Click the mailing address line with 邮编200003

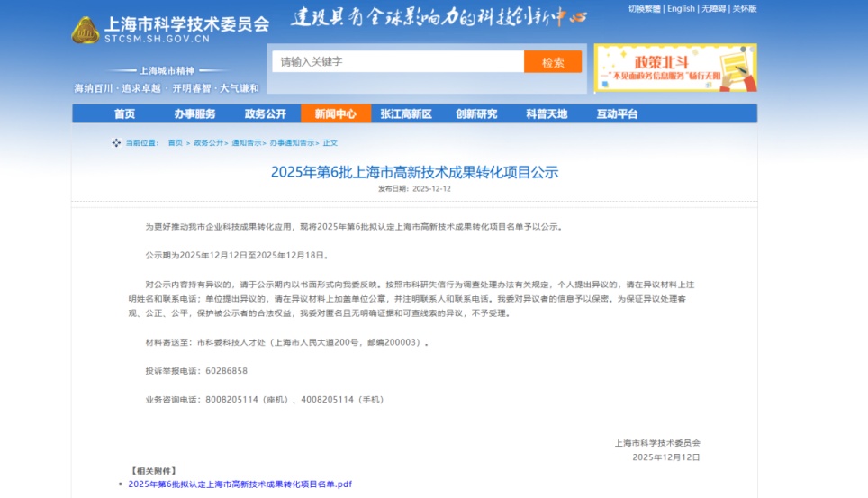(x=287, y=342)
